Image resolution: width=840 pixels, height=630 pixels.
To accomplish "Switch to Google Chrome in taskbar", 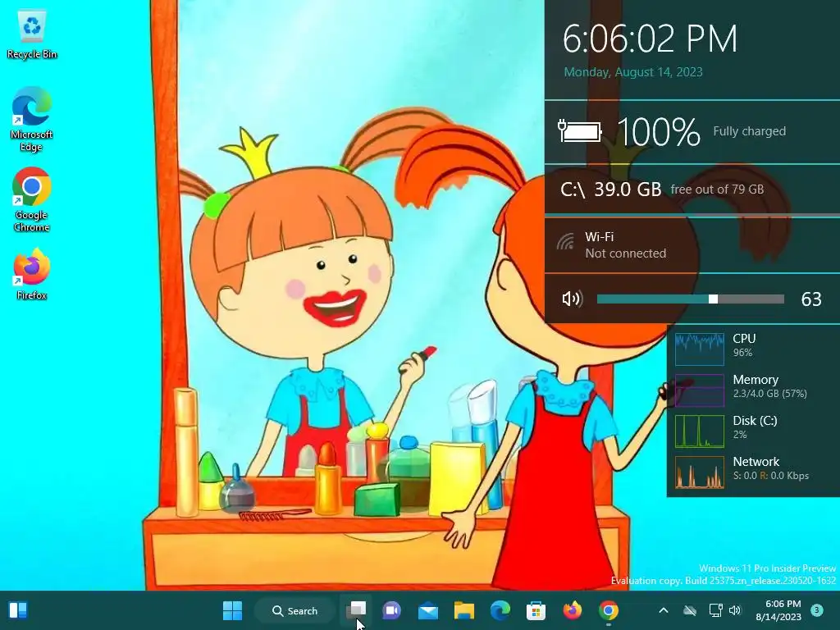I will (x=609, y=610).
